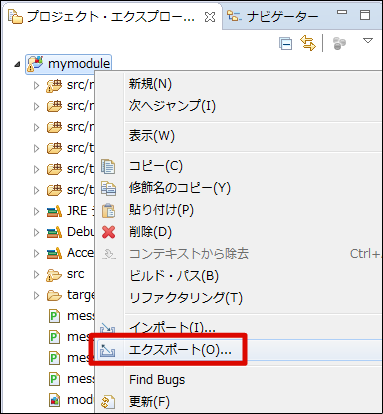Toggle the Link with Editor icon

(x=308, y=43)
